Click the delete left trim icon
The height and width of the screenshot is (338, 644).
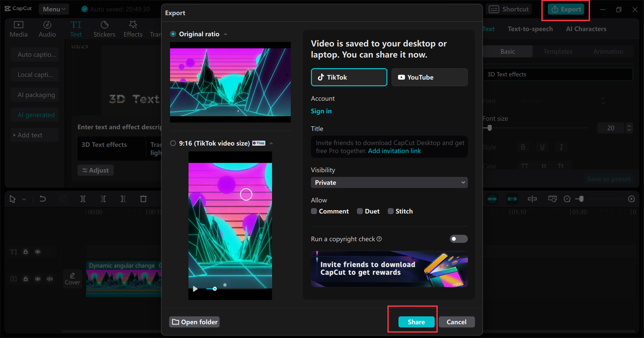point(103,199)
